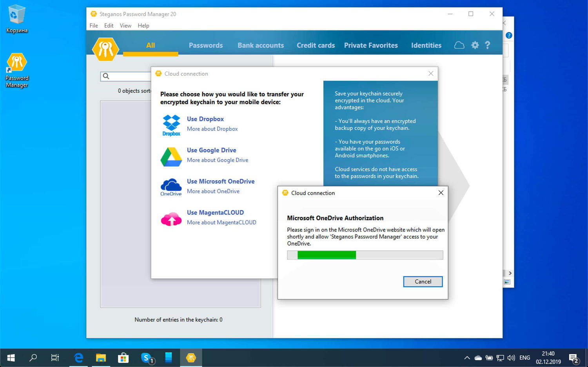Click the Steganos hexagon logo in header
Screen dimensions: 588x367
pos(105,49)
